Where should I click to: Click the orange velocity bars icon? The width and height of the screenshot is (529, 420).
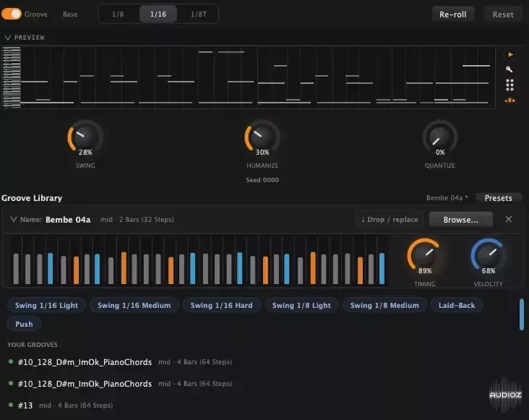pyautogui.click(x=509, y=100)
